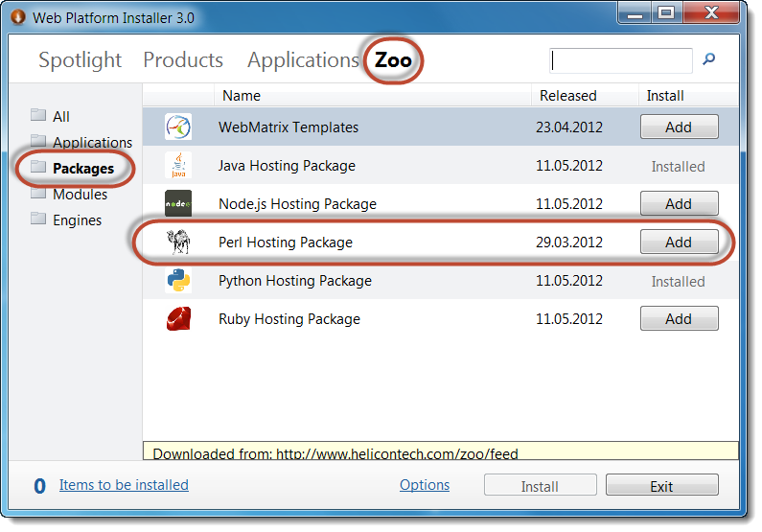Click the Perl camel icon
Viewport: 762px width, 532px height.
(178, 243)
